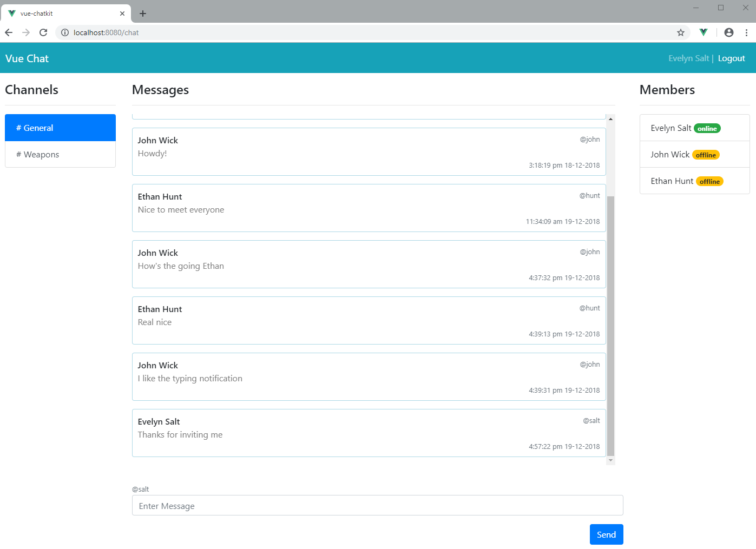This screenshot has height=549, width=756.
Task: Click the @john handle on 'Howdy!' message
Action: point(590,139)
